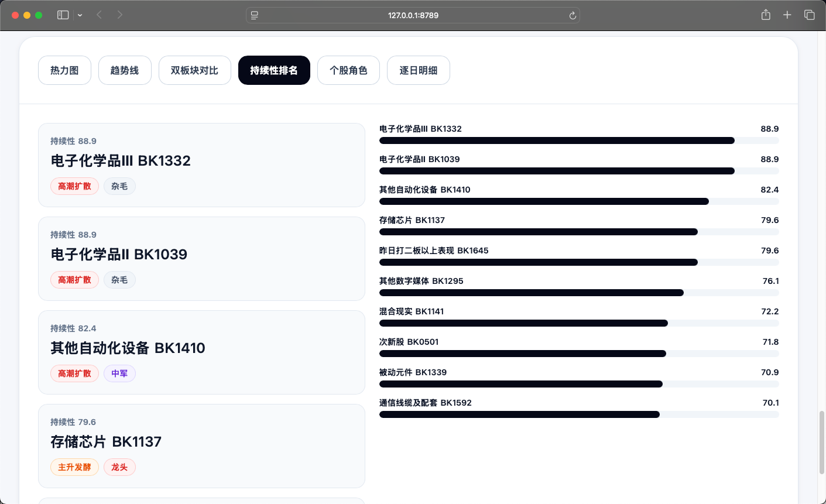The height and width of the screenshot is (504, 826).
Task: Add a new tab with the plus icon
Action: (x=787, y=15)
